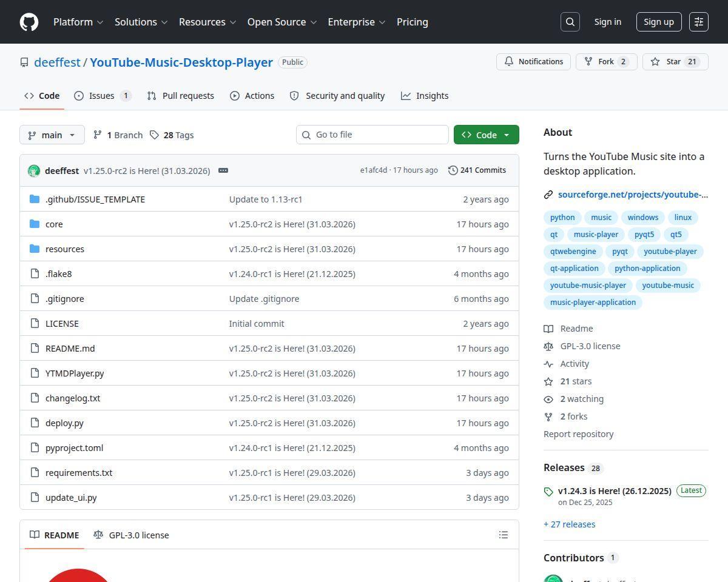
Task: Open the main branch selector
Action: [52, 135]
